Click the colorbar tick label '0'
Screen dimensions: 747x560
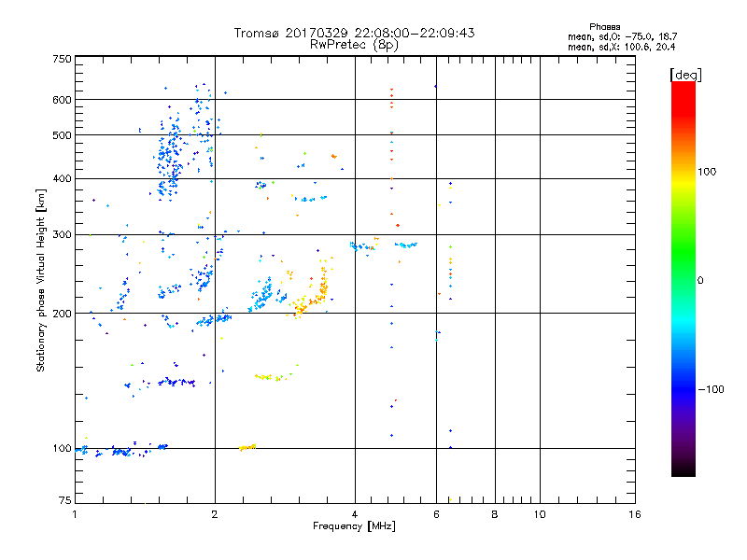tap(700, 281)
